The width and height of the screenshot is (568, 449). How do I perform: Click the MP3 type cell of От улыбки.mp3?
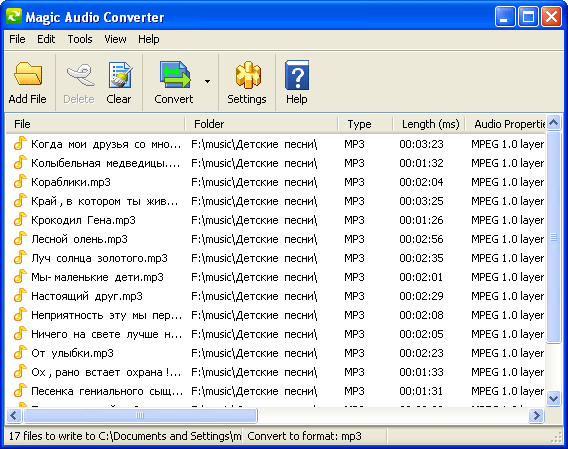click(354, 353)
